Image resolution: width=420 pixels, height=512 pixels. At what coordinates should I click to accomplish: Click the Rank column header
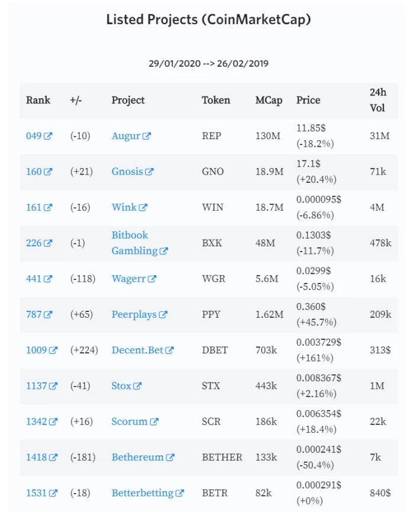click(38, 100)
